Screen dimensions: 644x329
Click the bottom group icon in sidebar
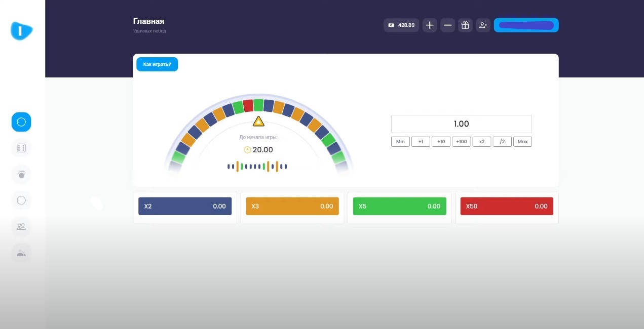[21, 253]
